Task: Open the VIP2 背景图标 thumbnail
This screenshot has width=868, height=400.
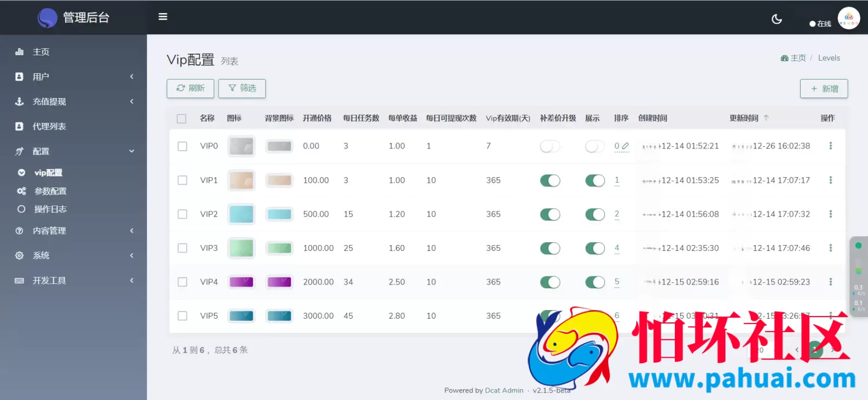Action: coord(279,214)
